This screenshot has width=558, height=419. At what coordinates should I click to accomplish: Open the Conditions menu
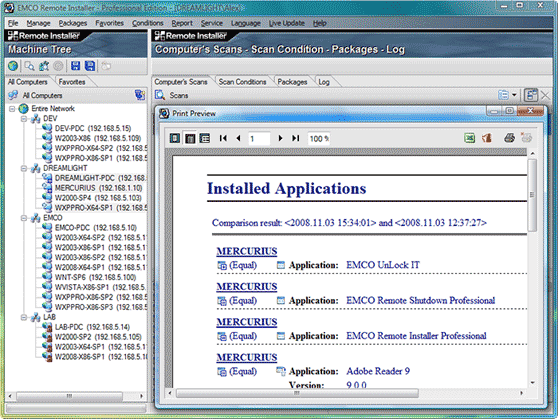[x=148, y=23]
